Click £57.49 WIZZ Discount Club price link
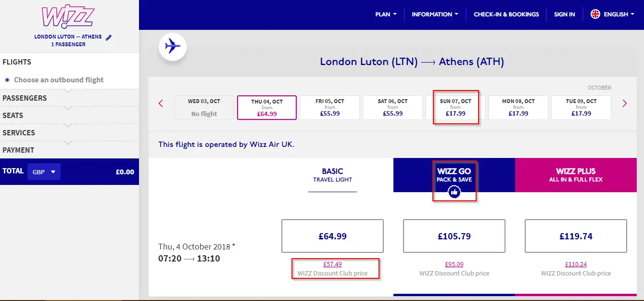 point(332,264)
